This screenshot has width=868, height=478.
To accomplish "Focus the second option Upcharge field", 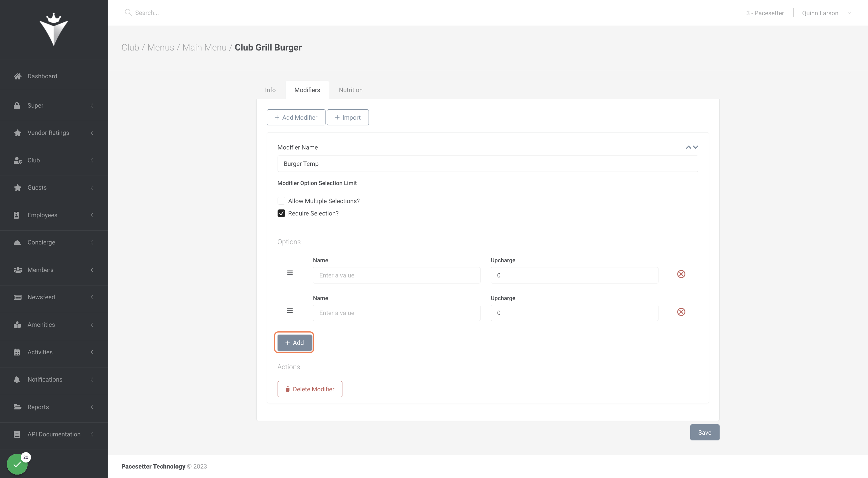I will click(574, 313).
